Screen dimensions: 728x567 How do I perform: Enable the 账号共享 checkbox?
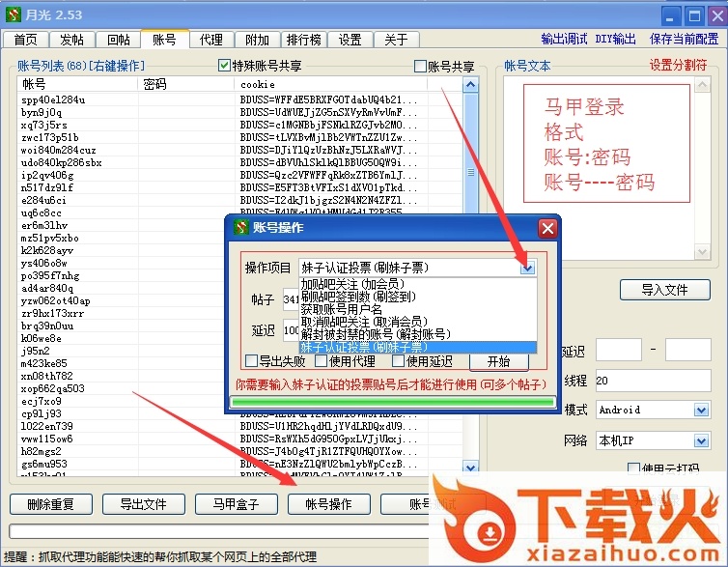coord(420,67)
